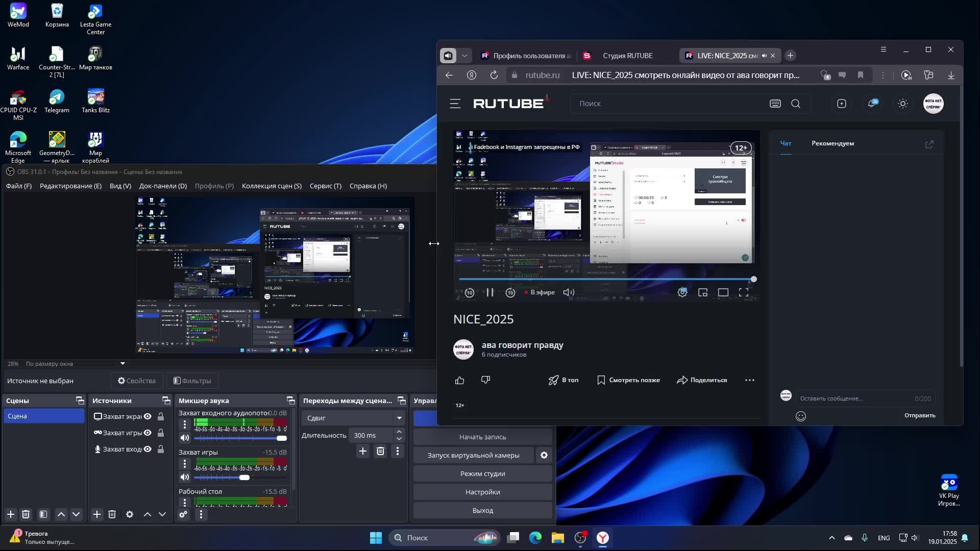Click Смотреть позже button
This screenshot has width=980, height=551.
point(628,380)
